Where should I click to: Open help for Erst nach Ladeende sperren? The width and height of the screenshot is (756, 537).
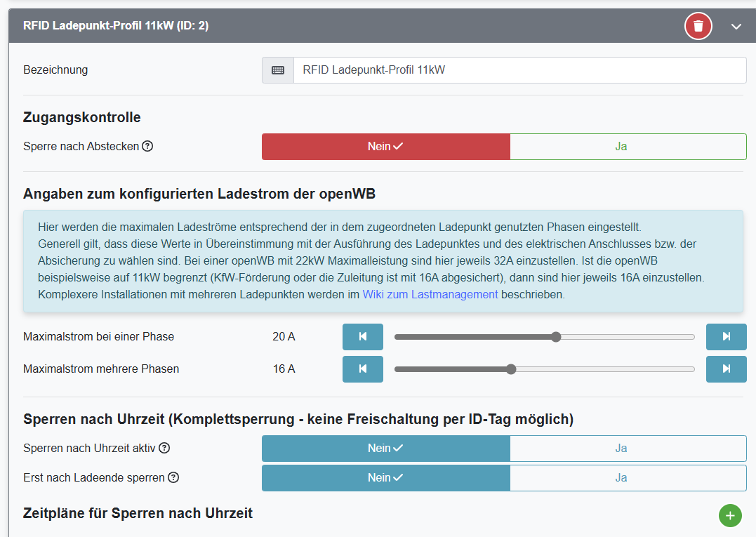[x=173, y=477]
